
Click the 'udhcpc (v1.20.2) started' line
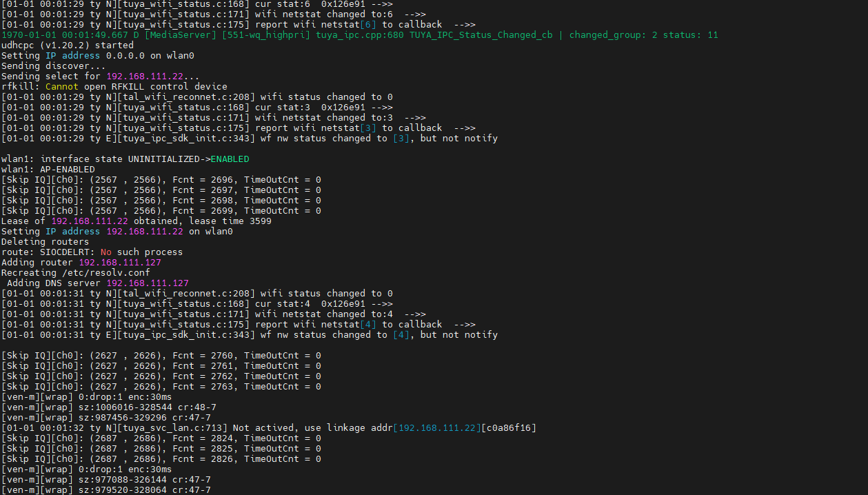(68, 45)
